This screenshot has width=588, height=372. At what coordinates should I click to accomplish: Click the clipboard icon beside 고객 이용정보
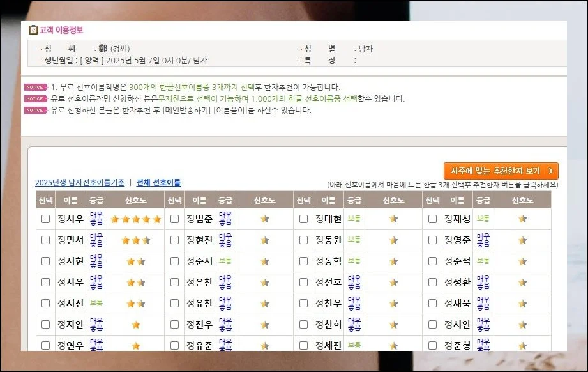click(33, 30)
